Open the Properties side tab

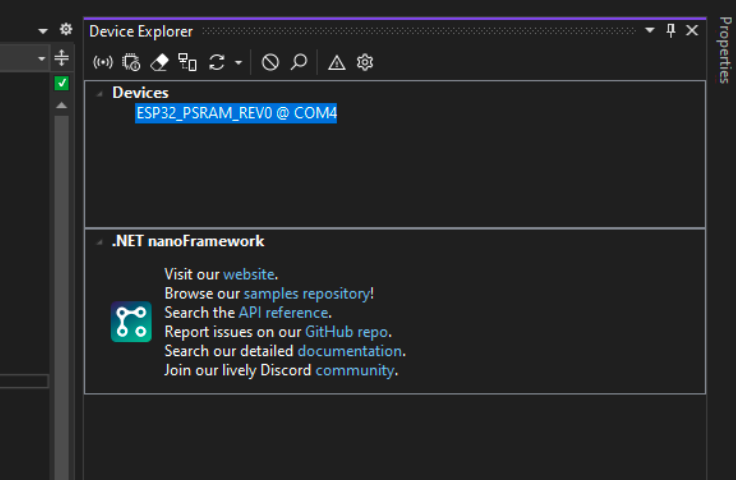[726, 50]
